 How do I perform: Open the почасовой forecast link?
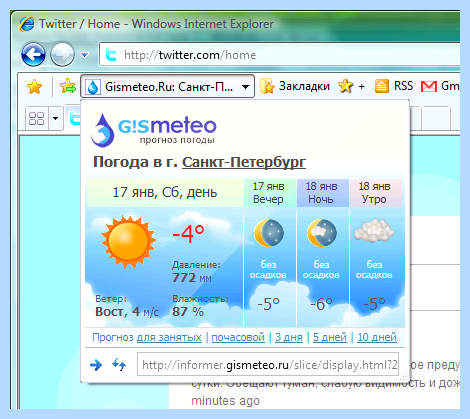[x=238, y=337]
